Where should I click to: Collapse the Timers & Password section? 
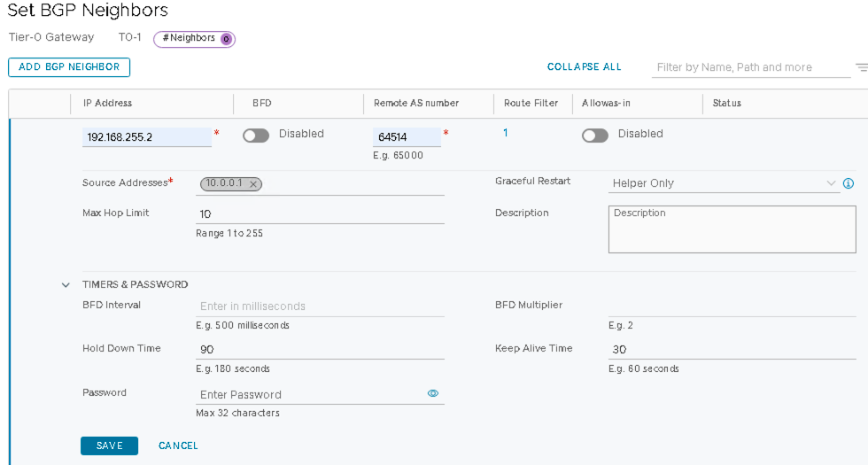coord(66,285)
